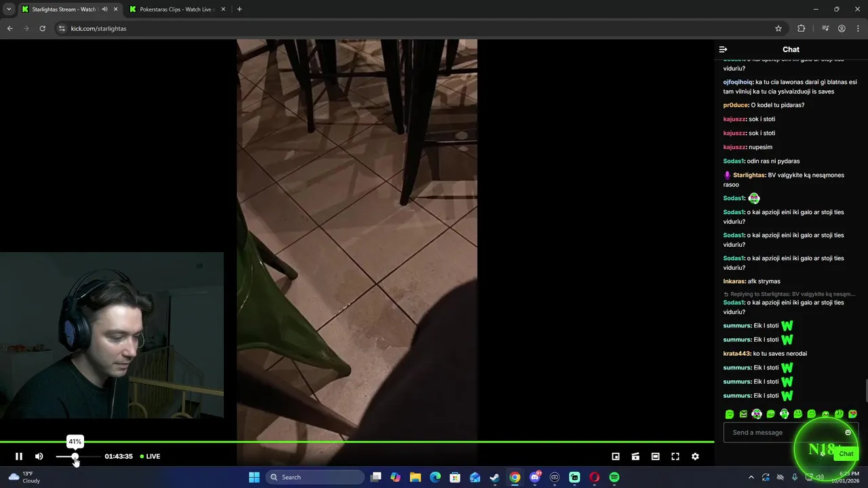Image resolution: width=868 pixels, height=488 pixels.
Task: Adjust the stream volume slider
Action: point(78,457)
